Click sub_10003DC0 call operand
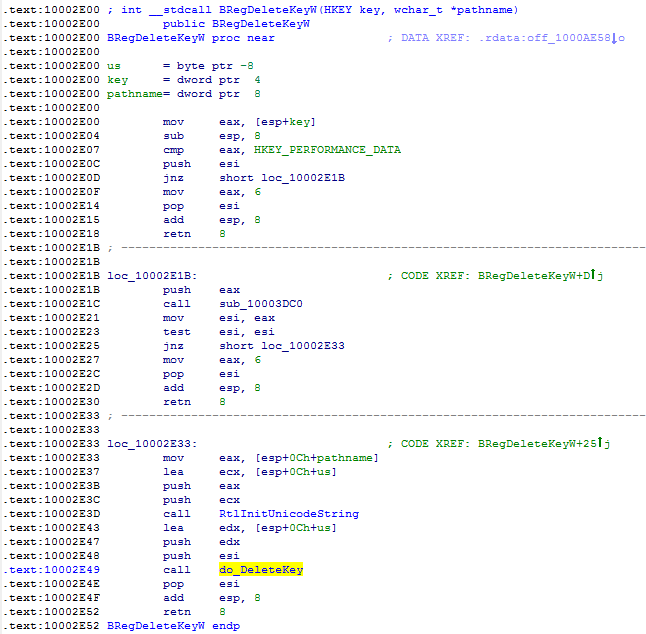646x634 pixels. (261, 304)
